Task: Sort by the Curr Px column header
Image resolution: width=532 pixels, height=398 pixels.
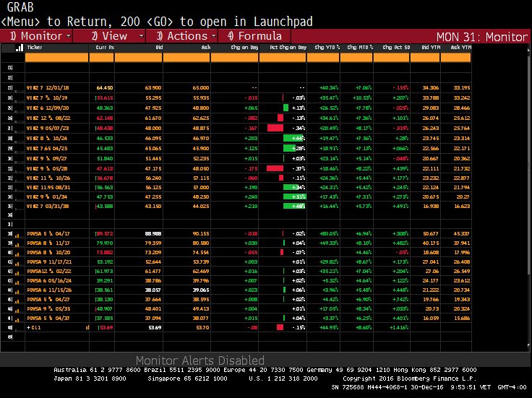Action: click(102, 48)
